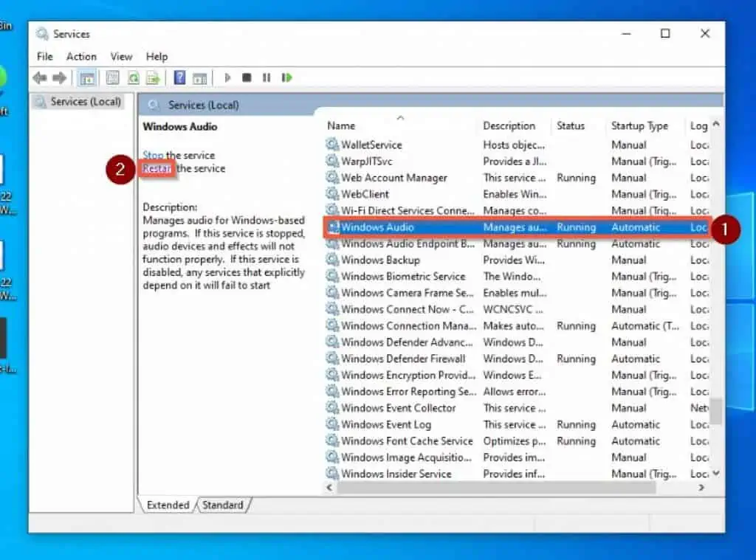Click the Show/Hide Console Tree toolbar icon
This screenshot has height=560, width=756.
point(89,77)
